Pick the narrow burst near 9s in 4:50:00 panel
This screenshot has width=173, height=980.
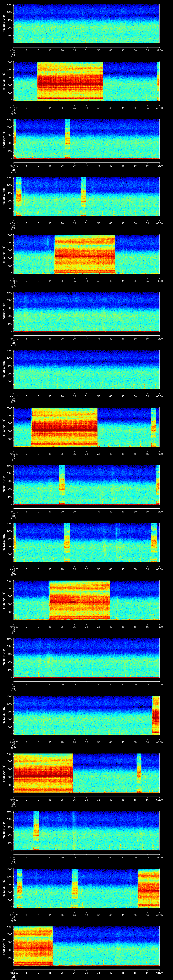click(x=36, y=831)
